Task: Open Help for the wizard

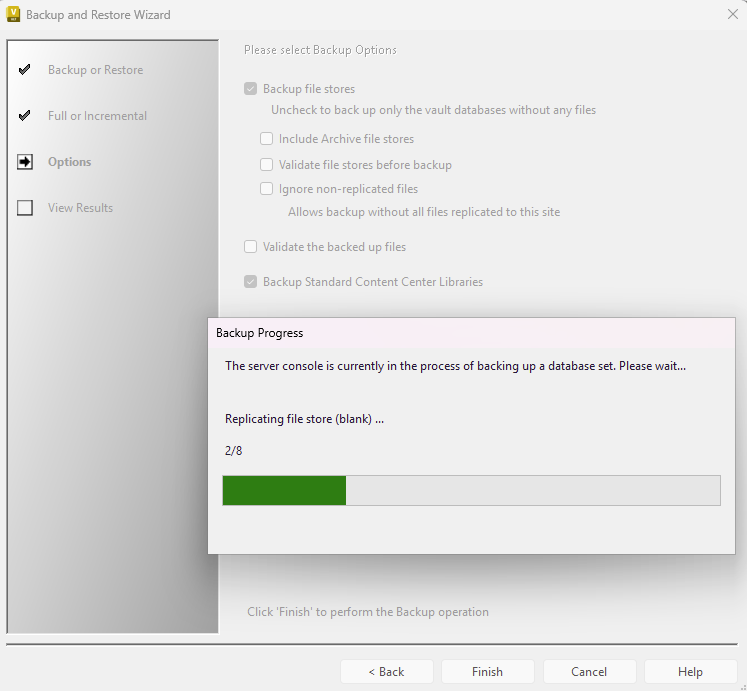Action: [690, 671]
